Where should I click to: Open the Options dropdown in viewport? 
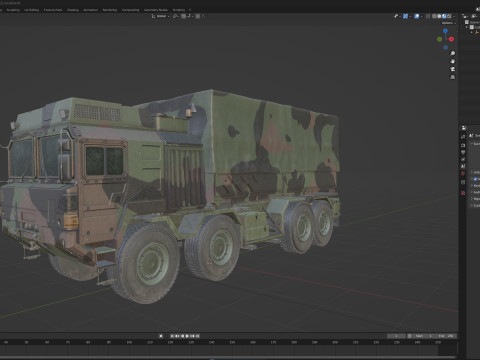pos(449,23)
